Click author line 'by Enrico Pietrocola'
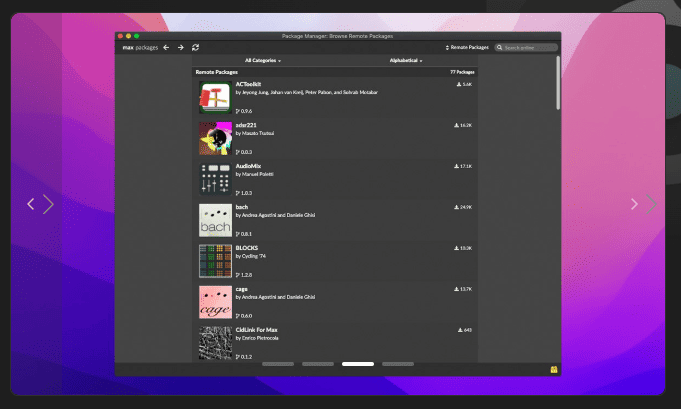Viewport: 681px width, 409px height. [x=257, y=338]
